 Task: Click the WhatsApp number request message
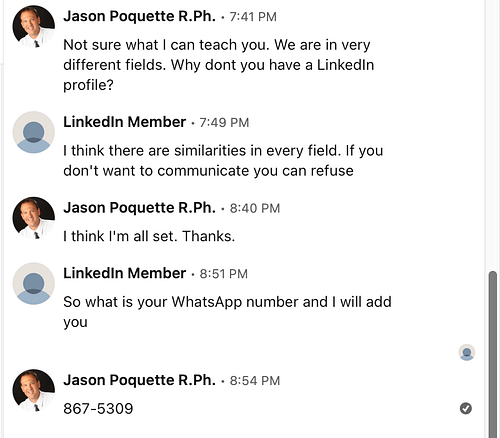tap(227, 312)
